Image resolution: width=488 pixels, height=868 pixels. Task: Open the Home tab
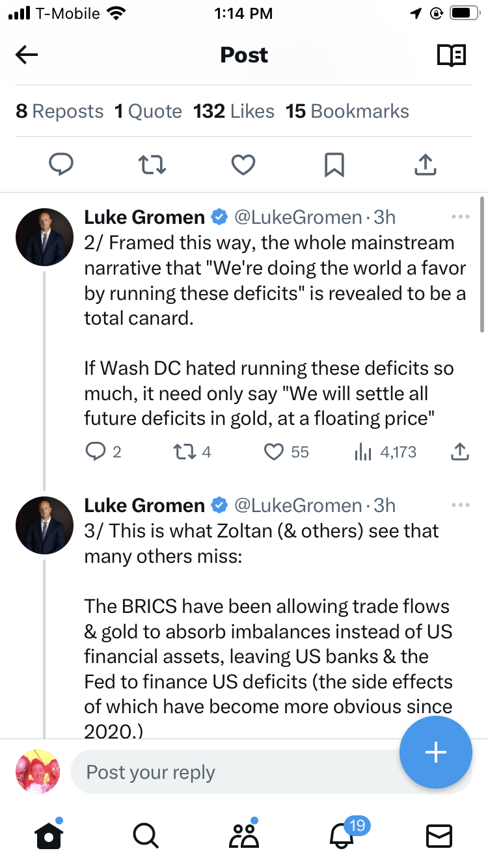click(x=49, y=835)
